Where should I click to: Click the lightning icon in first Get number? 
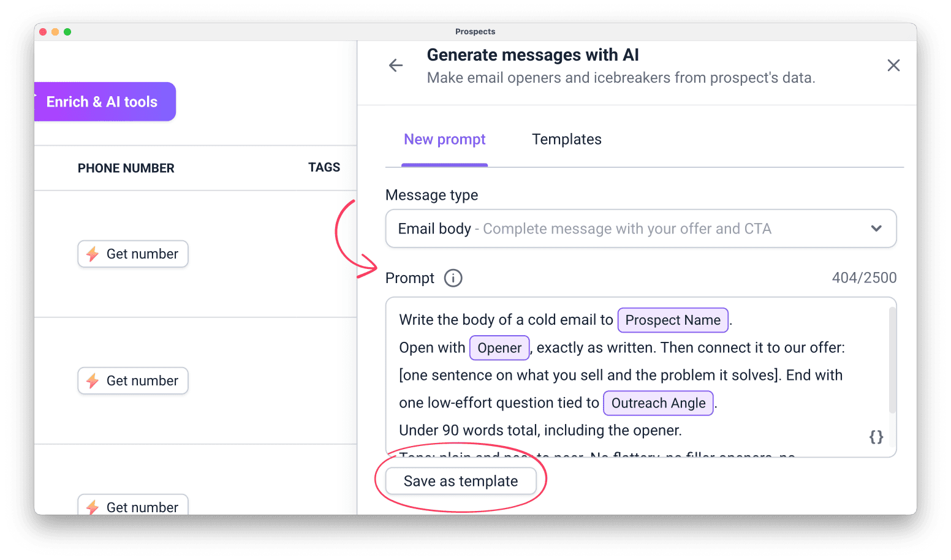pos(93,254)
